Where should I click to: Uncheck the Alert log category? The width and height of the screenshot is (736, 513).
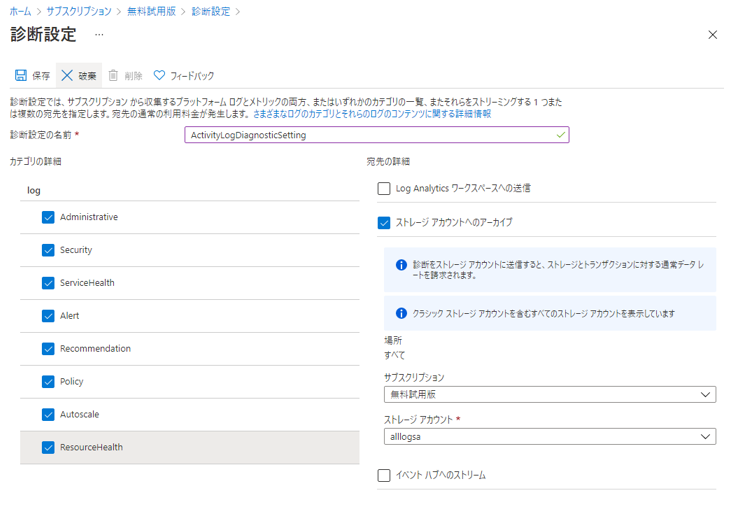(x=48, y=316)
